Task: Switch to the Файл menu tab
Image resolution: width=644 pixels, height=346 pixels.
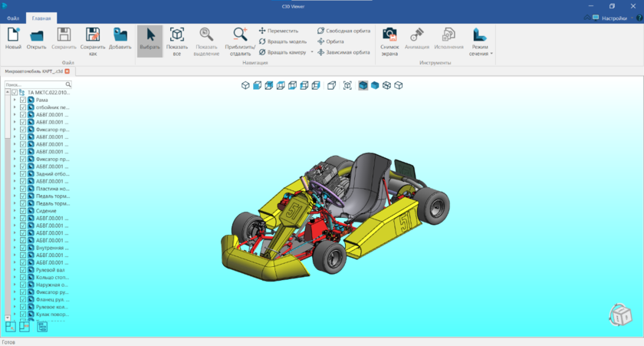Action: pos(13,18)
